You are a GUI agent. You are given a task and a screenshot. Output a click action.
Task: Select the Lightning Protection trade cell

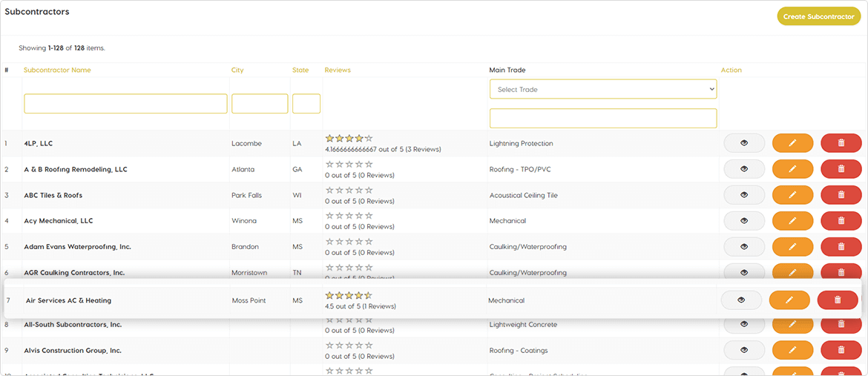(x=521, y=143)
